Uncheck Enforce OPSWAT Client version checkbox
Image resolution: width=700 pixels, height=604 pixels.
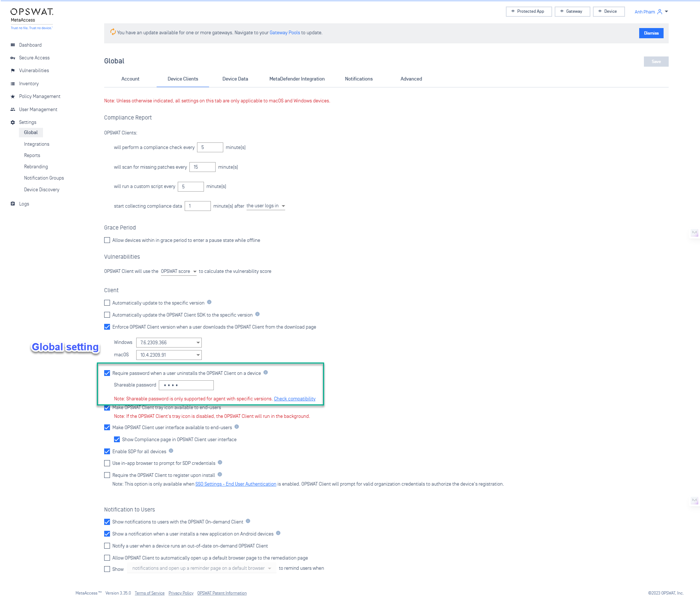coord(107,327)
